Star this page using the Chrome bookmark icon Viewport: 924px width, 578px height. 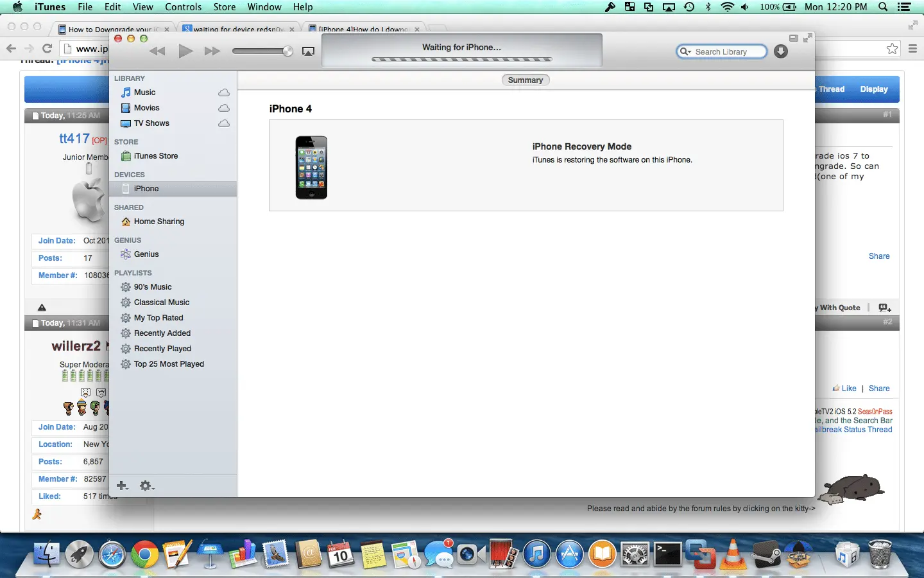pos(892,49)
